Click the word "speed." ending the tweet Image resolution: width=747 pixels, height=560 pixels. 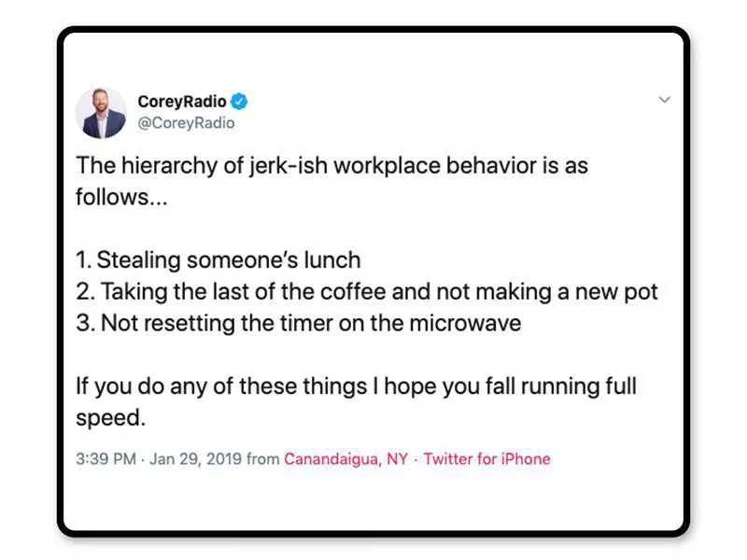coord(110,418)
